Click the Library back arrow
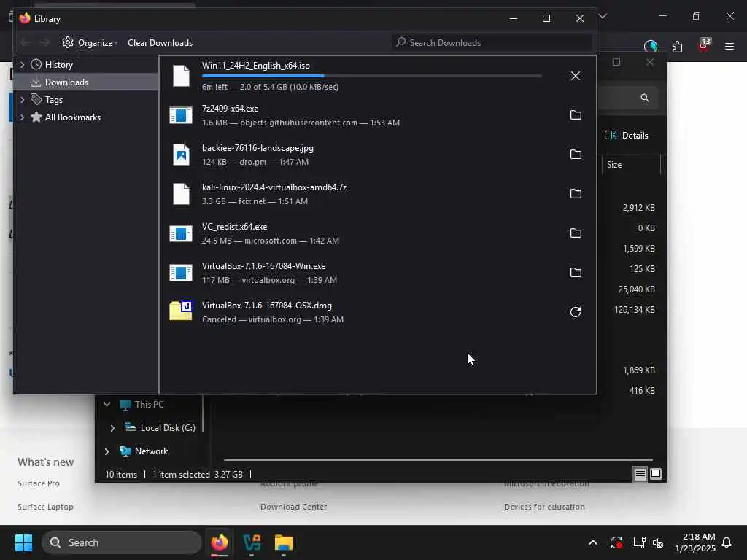Screen dimensions: 747x560 25,43
